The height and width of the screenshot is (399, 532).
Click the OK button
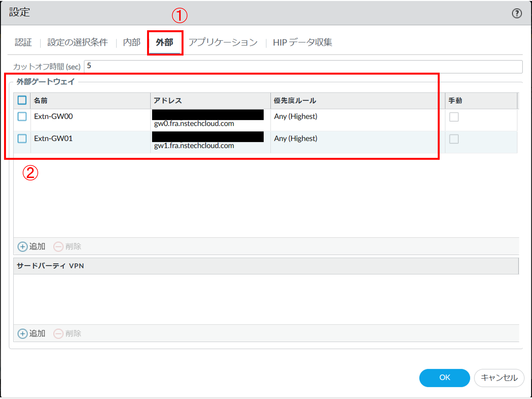[x=444, y=378]
